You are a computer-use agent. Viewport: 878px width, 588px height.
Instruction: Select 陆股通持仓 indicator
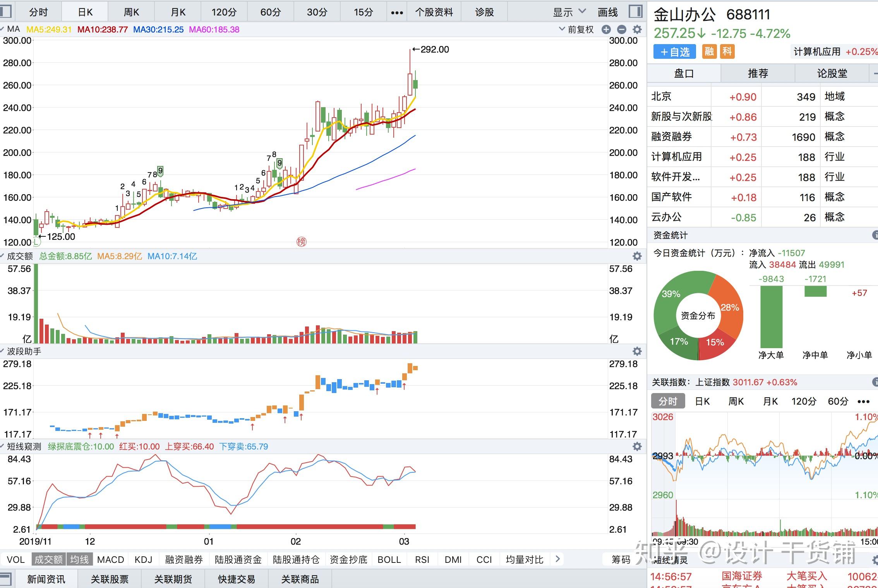coord(296,559)
